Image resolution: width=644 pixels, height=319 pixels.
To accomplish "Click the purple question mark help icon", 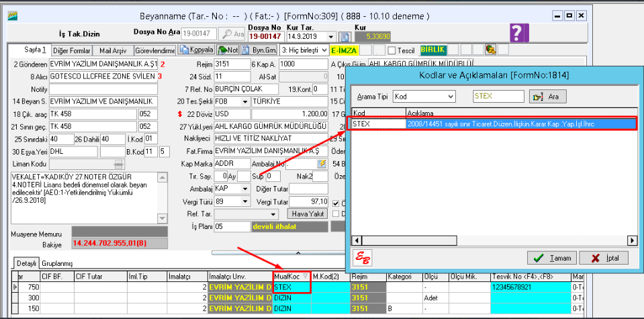I will click(516, 33).
